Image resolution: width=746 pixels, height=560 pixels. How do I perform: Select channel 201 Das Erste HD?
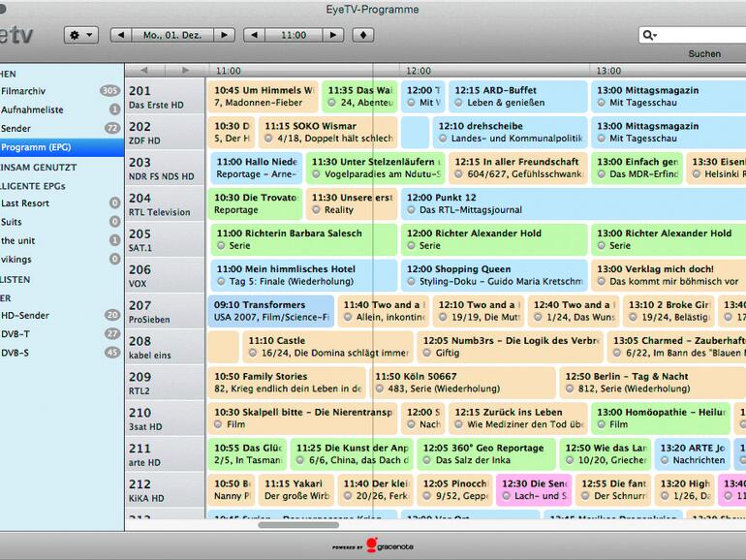pyautogui.click(x=165, y=97)
